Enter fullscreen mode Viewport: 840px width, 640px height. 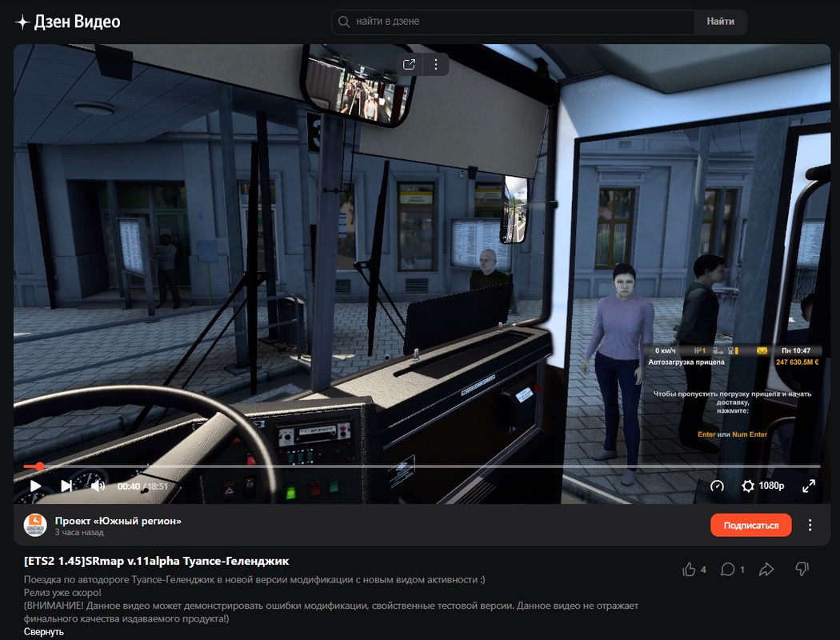click(809, 486)
